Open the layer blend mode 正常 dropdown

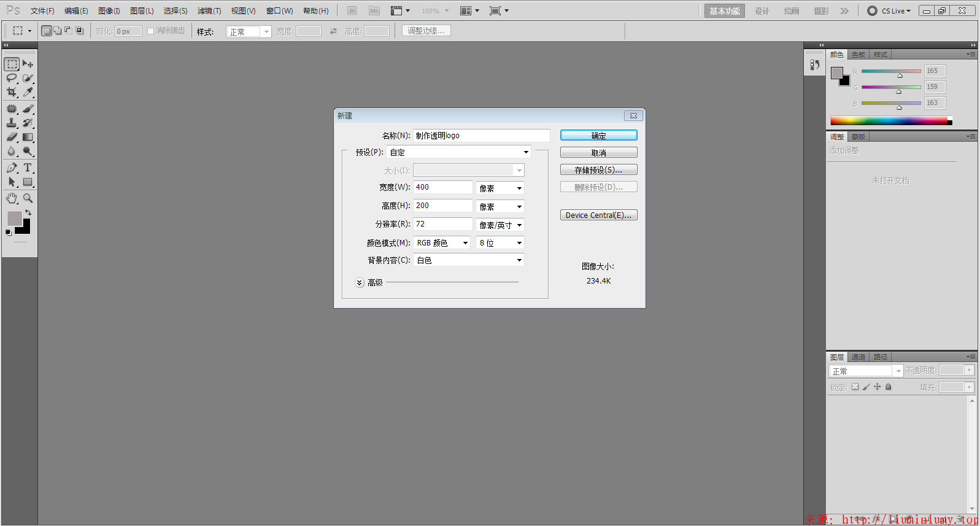click(866, 371)
